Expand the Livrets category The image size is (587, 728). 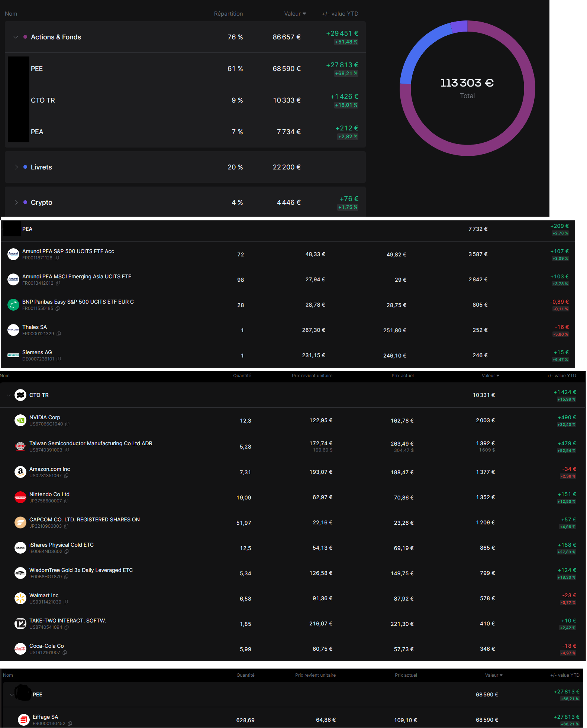pos(16,167)
